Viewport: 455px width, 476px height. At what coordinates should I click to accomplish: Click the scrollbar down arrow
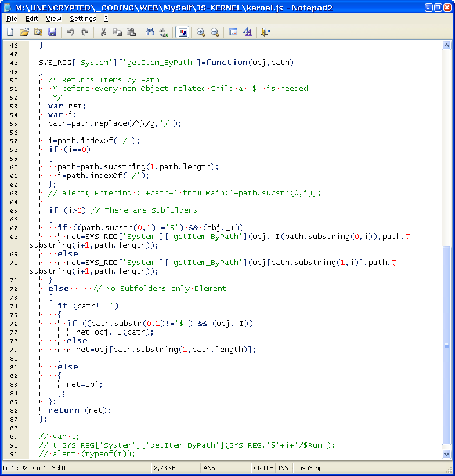coord(446,455)
